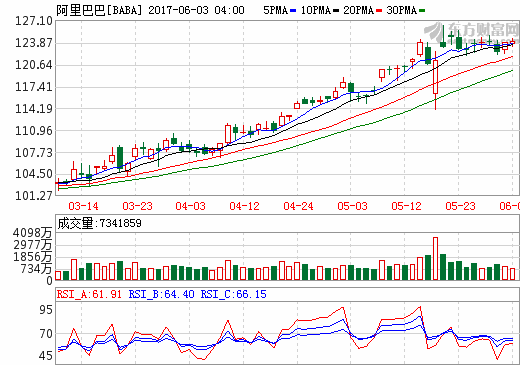Viewport: 520px width, 365px height.
Task: Click the 04-24 date label
Action: pyautogui.click(x=298, y=206)
